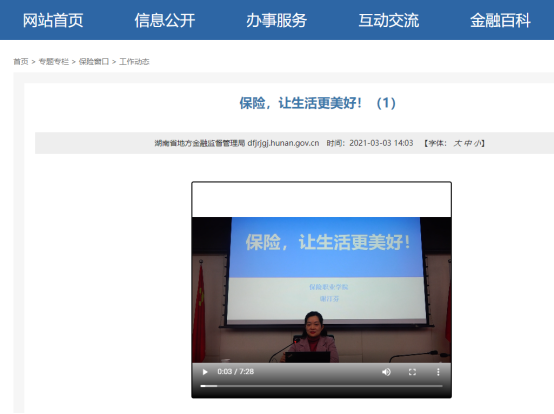Go to 办事服务 section
Screen dimensions: 554x414
(277, 20)
